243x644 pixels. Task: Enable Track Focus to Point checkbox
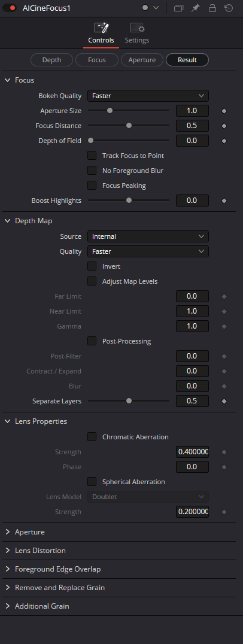click(92, 156)
